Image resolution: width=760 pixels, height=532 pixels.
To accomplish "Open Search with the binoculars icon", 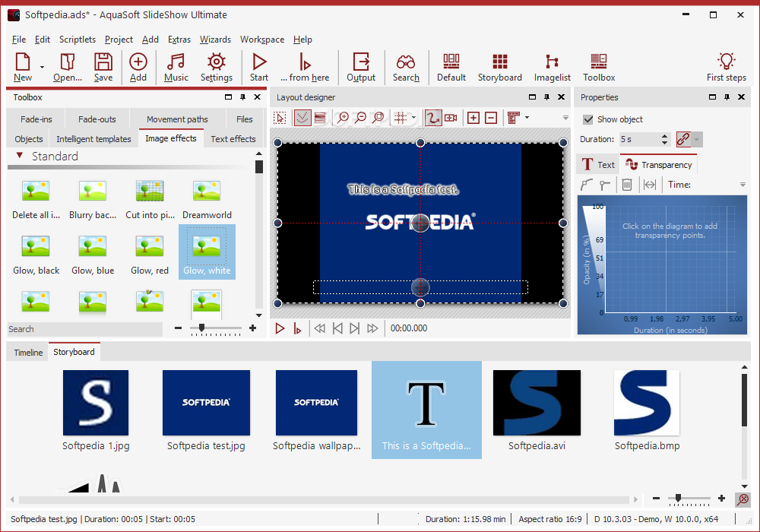I will (406, 67).
